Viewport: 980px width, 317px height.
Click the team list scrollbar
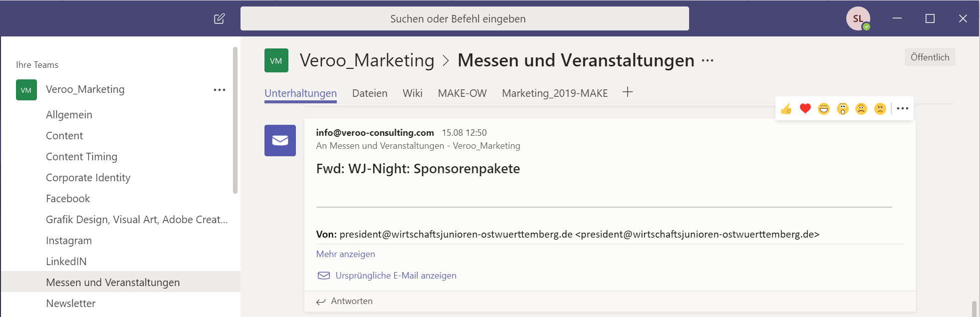235,120
